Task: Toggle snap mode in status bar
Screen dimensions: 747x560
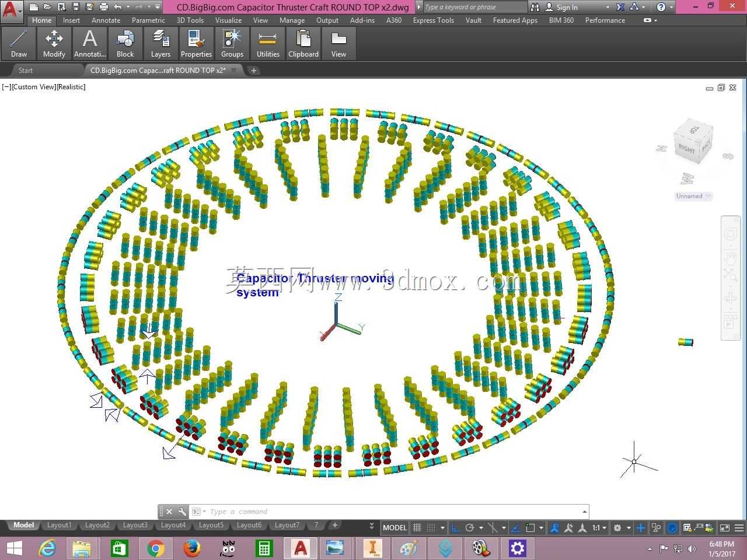Action: click(x=431, y=528)
